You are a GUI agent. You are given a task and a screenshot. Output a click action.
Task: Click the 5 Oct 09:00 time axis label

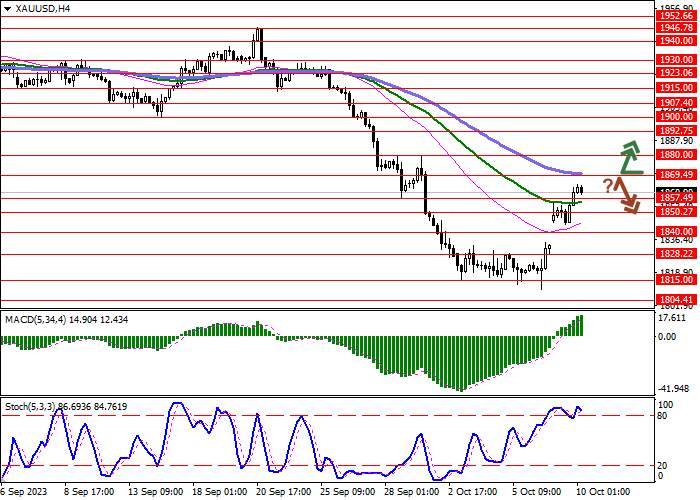(537, 492)
